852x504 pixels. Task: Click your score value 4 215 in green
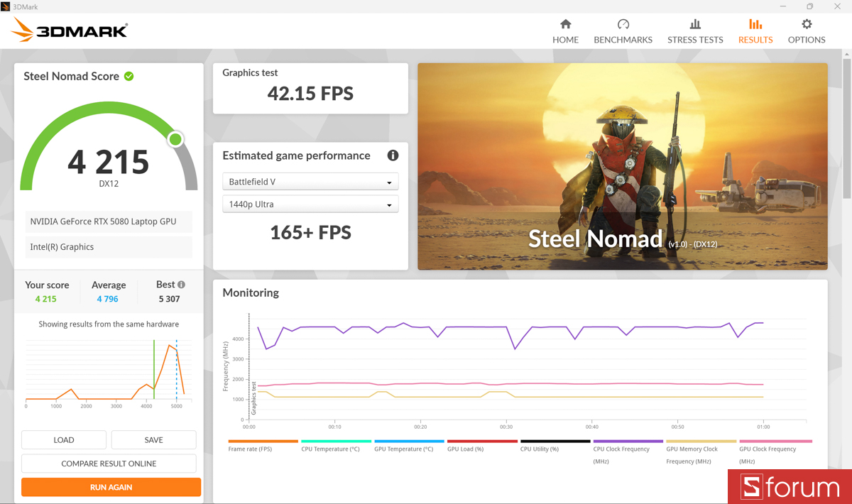tap(46, 299)
